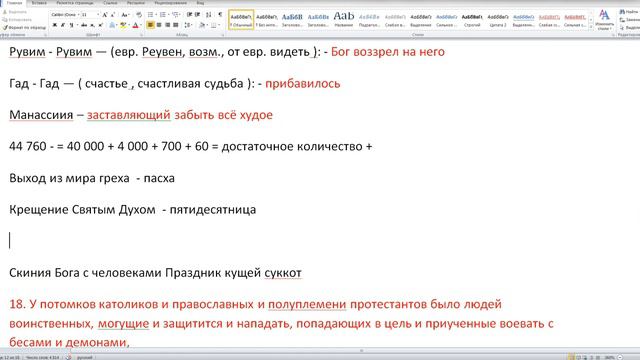Screen dimensions: 640x360
Task: Align text to the right
Action: pos(167,25)
